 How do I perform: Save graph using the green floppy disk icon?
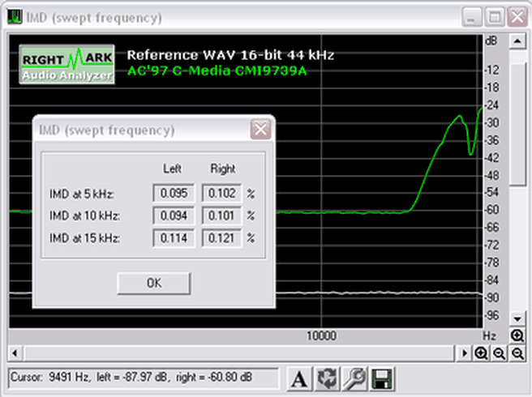[x=382, y=378]
